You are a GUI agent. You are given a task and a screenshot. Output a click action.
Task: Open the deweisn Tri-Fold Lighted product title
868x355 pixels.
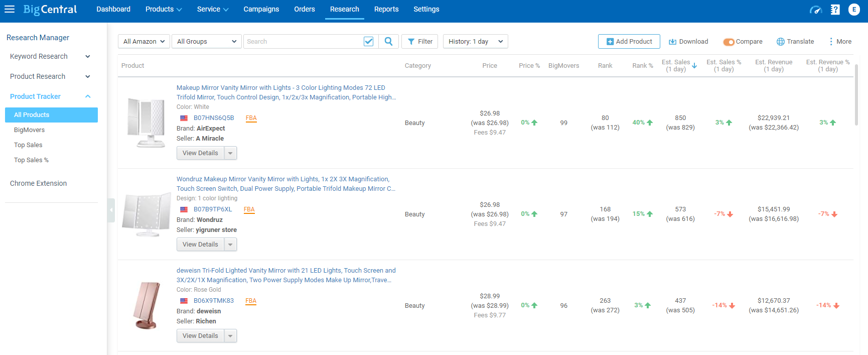pyautogui.click(x=286, y=275)
